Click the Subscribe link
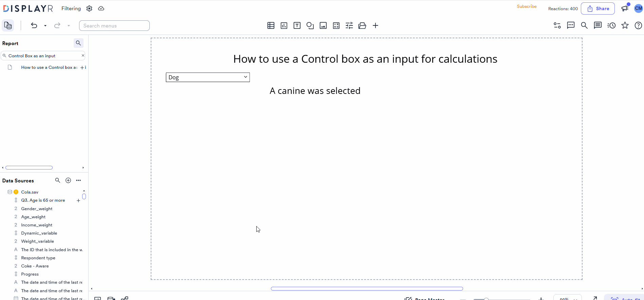Screen dimensions: 644x300 [x=527, y=6]
